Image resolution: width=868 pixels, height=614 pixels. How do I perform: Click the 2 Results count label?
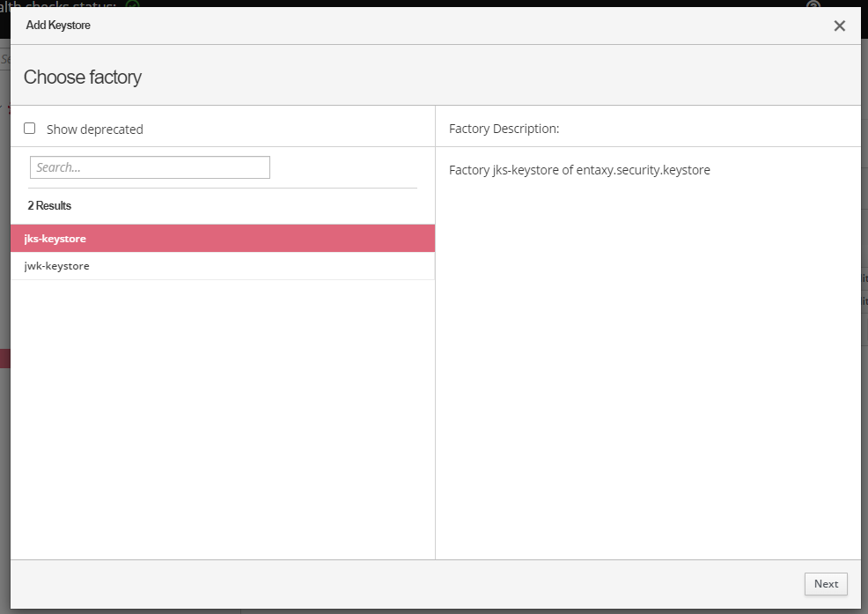(49, 205)
